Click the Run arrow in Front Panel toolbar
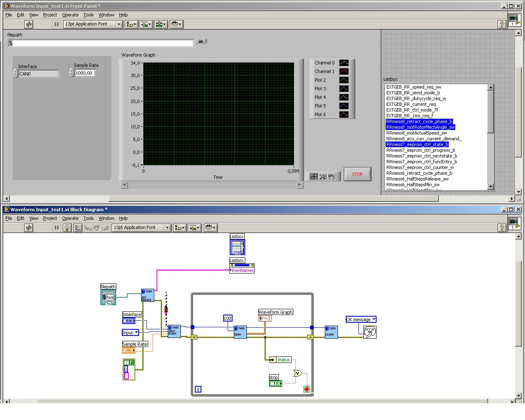This screenshot has height=420, width=525. [x=29, y=24]
